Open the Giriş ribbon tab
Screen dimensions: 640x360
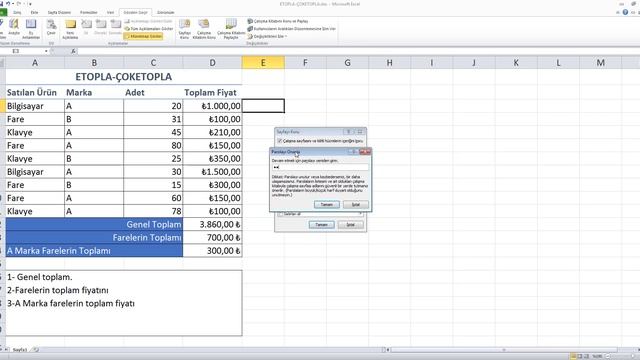pos(17,12)
